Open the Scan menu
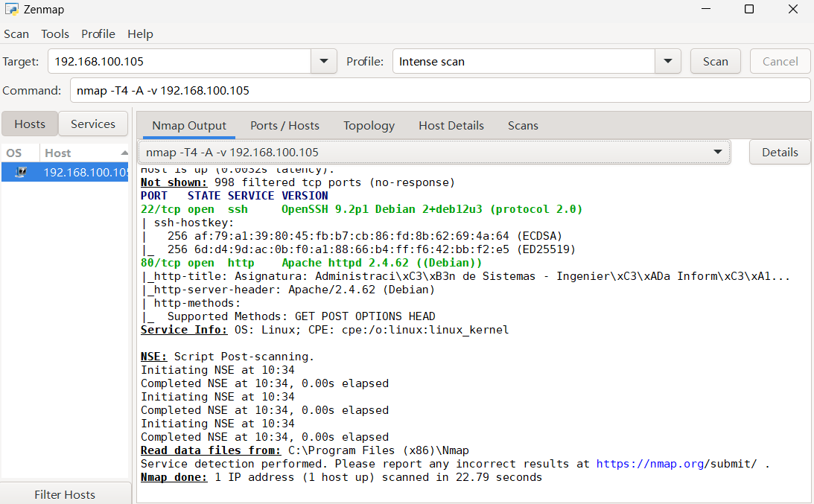Image resolution: width=814 pixels, height=504 pixels. tap(16, 34)
